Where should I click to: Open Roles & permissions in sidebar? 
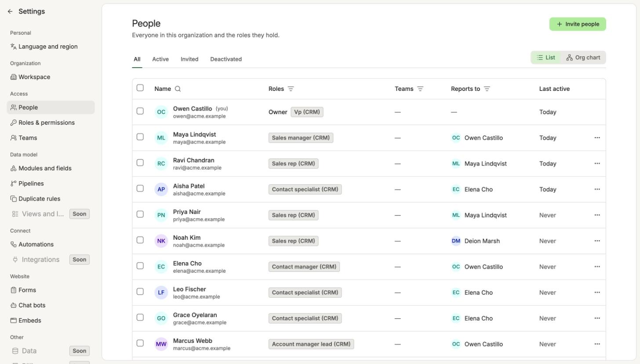pyautogui.click(x=51, y=123)
